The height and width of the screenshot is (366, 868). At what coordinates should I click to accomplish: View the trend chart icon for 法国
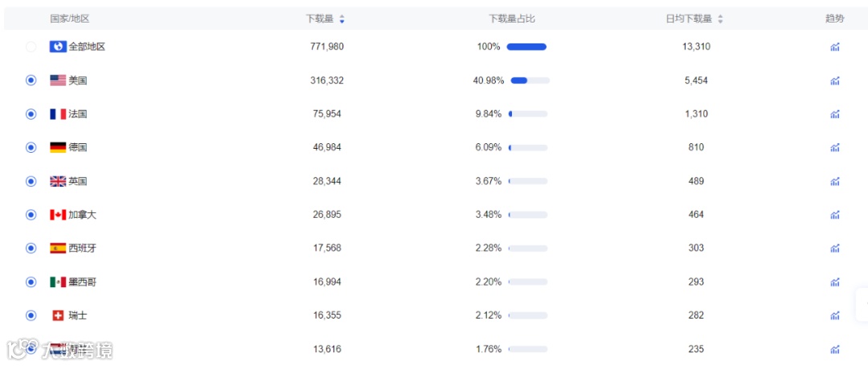pyautogui.click(x=835, y=114)
